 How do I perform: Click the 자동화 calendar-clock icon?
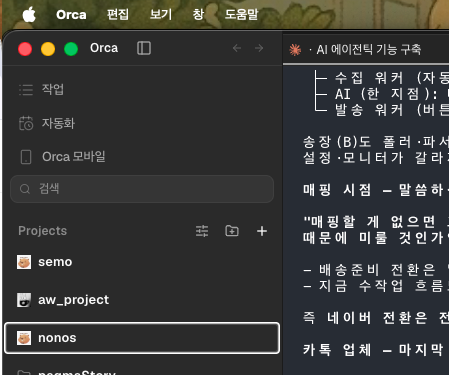(26, 123)
